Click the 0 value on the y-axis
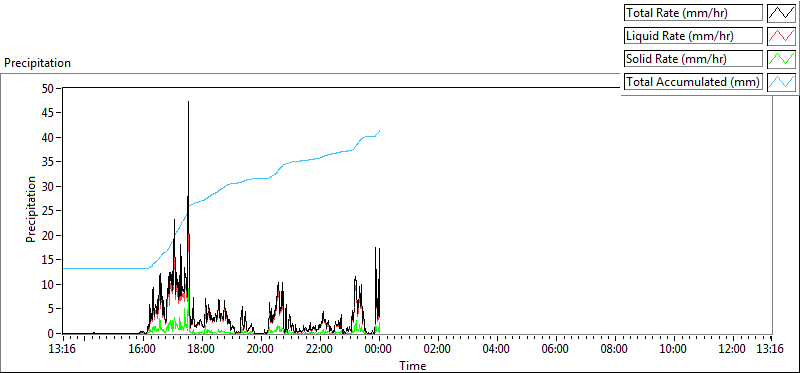 51,333
